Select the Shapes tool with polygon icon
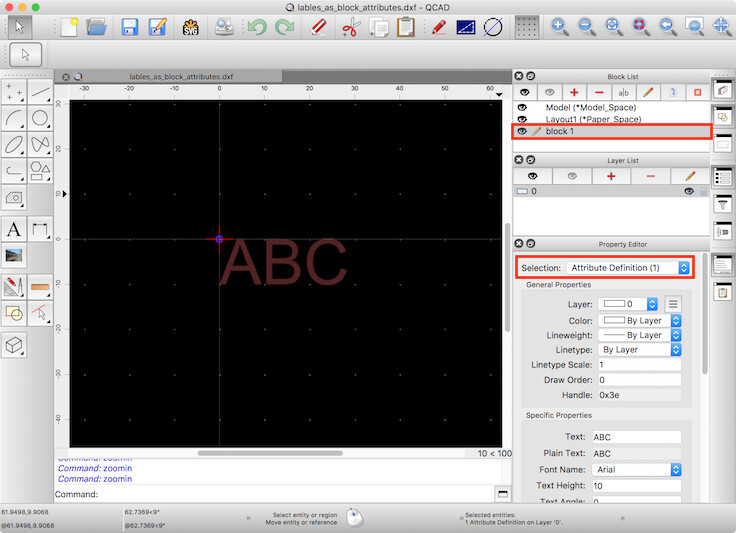736x533 pixels. 40,171
